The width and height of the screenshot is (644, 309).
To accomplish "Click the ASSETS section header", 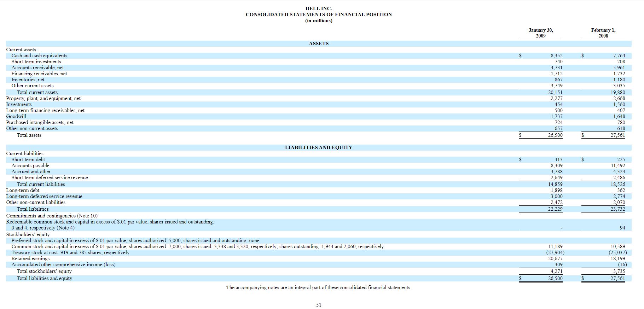I will coord(319,43).
